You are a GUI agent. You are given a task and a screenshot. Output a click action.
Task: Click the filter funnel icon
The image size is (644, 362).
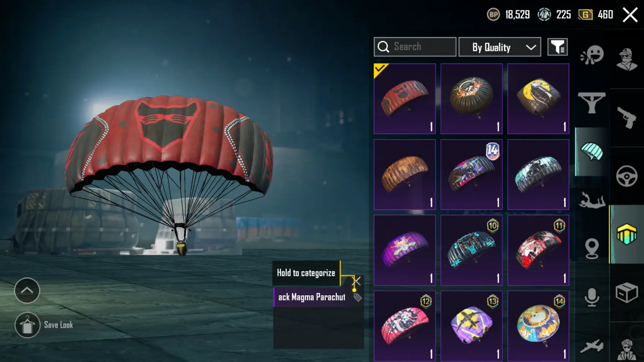tap(557, 47)
